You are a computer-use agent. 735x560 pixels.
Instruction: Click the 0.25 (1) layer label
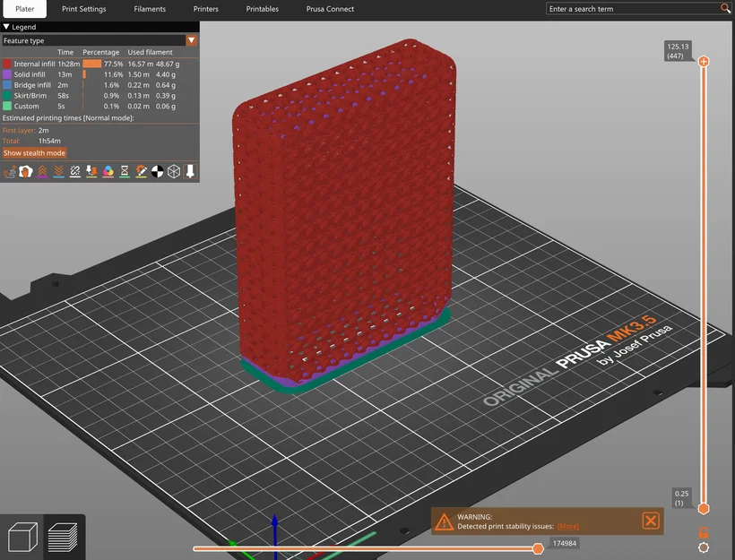click(x=681, y=498)
